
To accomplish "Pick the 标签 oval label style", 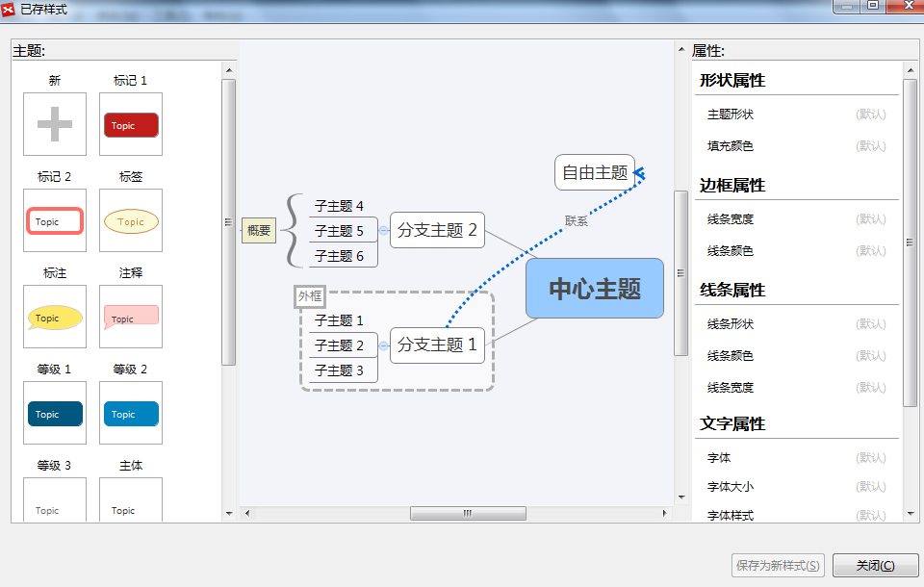I will 130,220.
